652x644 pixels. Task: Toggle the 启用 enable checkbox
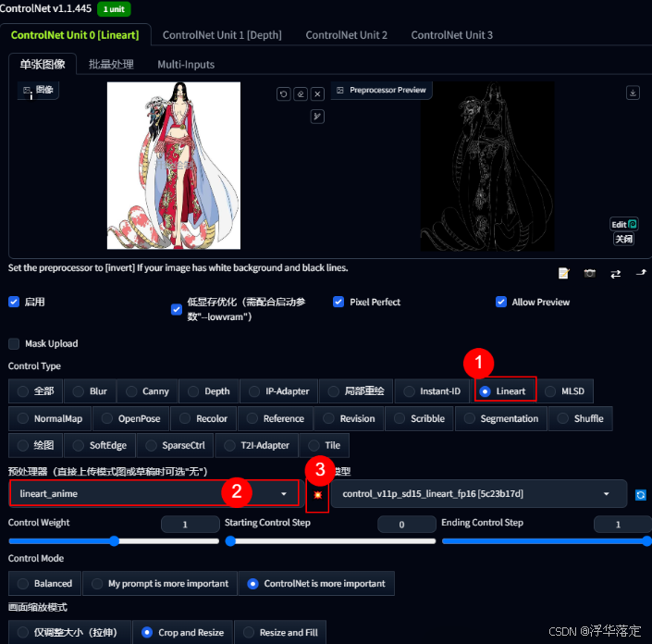tap(14, 302)
